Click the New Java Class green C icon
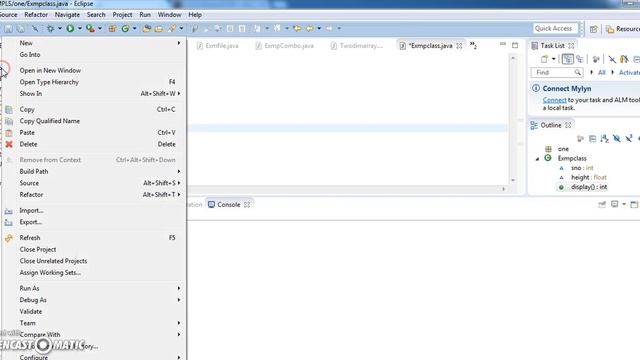This screenshot has width=640, height=360. point(125,29)
